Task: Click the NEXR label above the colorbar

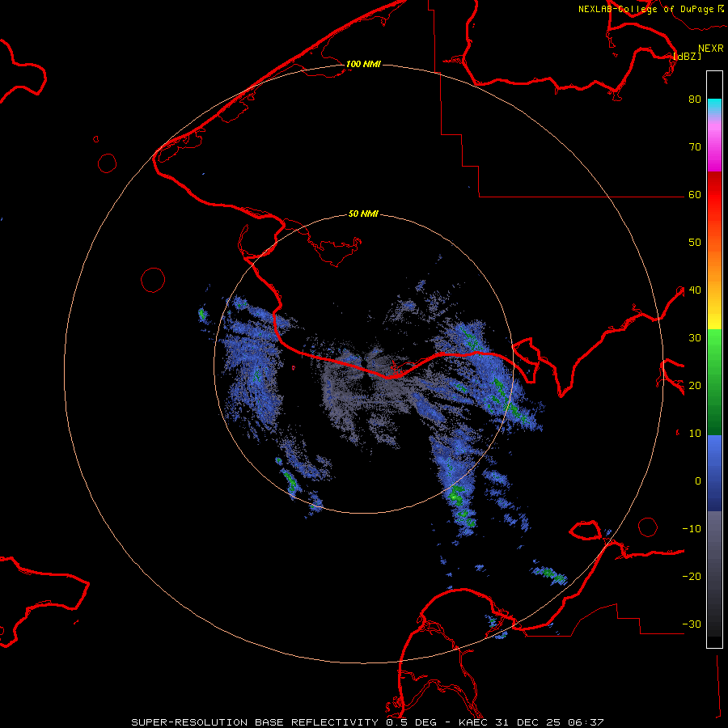Action: click(711, 48)
